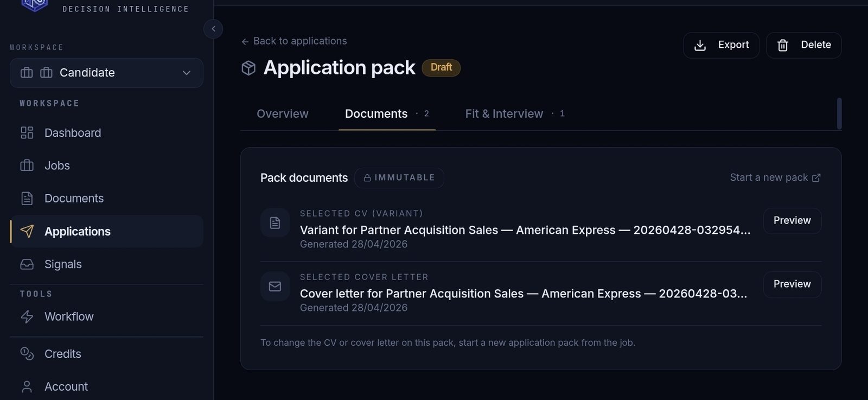This screenshot has height=400, width=868.
Task: Open Documents in the sidebar
Action: (x=74, y=198)
